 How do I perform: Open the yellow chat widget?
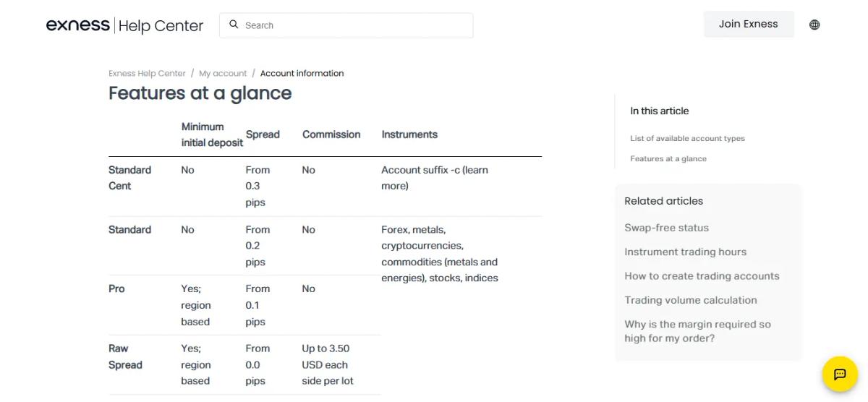coord(840,375)
